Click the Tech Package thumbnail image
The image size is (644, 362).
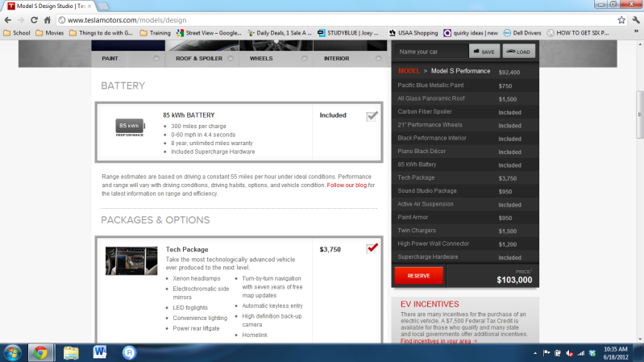coord(131,261)
